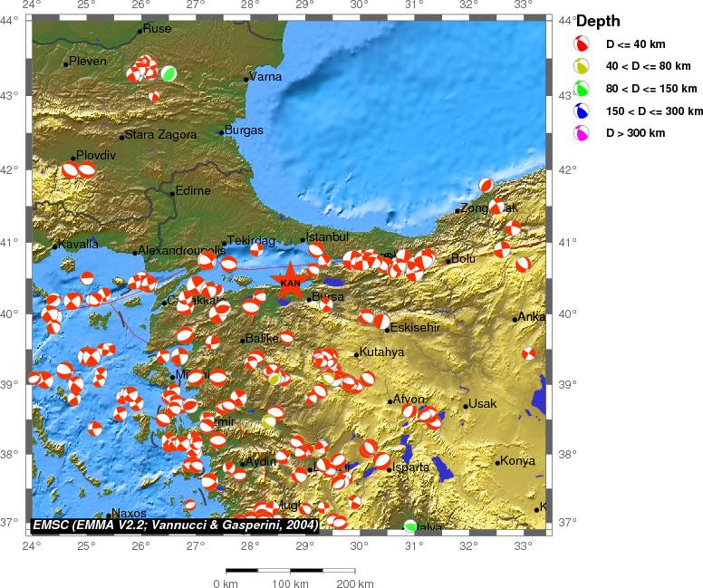Click the Naxos label at the bottom left
Viewport: 703px width, 588px height.
[129, 514]
